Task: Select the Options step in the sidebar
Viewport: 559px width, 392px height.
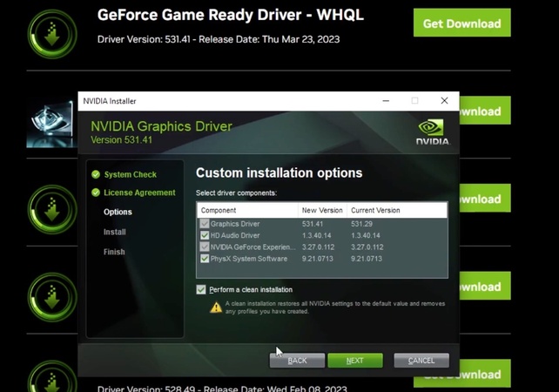Action: point(118,212)
